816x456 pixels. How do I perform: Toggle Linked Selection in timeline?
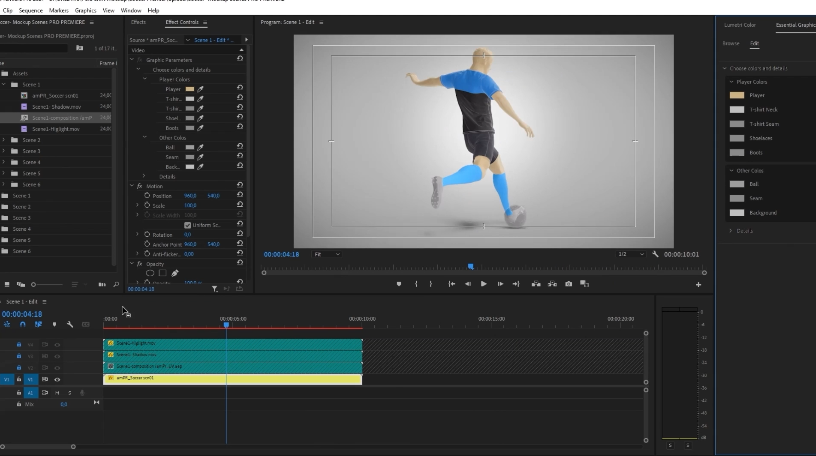coord(38,324)
